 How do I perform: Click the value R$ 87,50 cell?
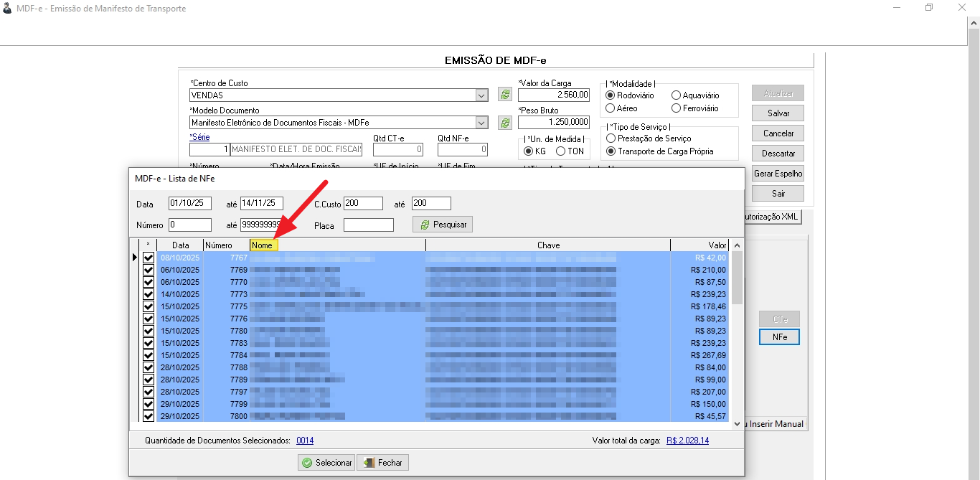coord(699,282)
